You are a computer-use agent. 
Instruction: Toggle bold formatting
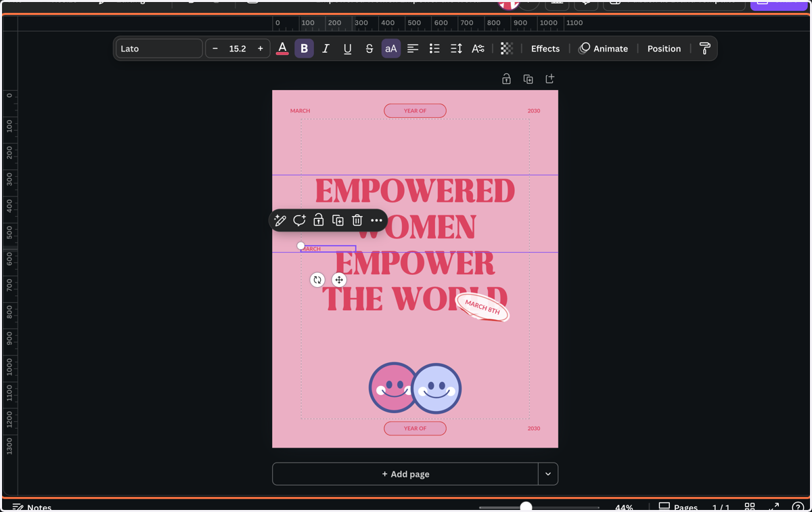coord(304,49)
